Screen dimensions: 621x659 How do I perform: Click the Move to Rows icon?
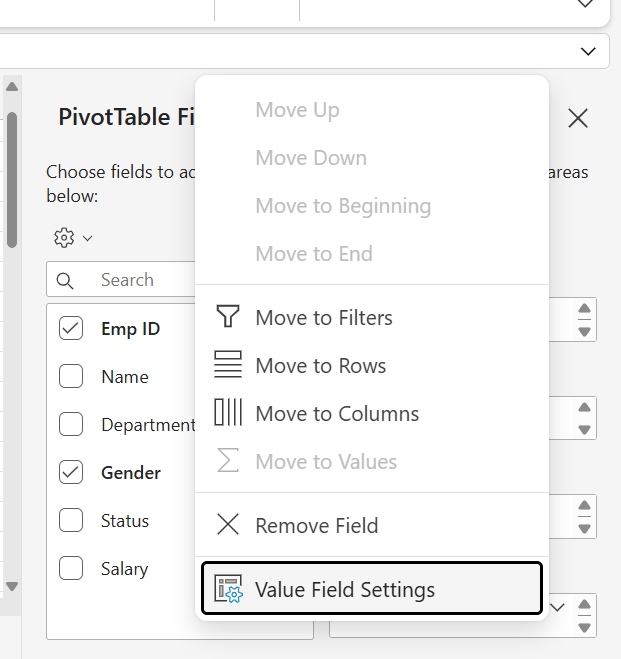pyautogui.click(x=228, y=366)
